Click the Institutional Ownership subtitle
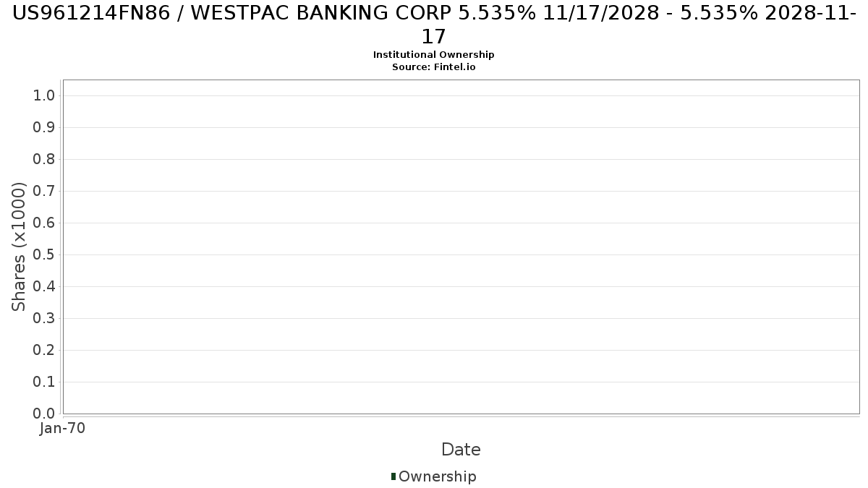Viewport: 868px width, 488px height. pyautogui.click(x=434, y=55)
